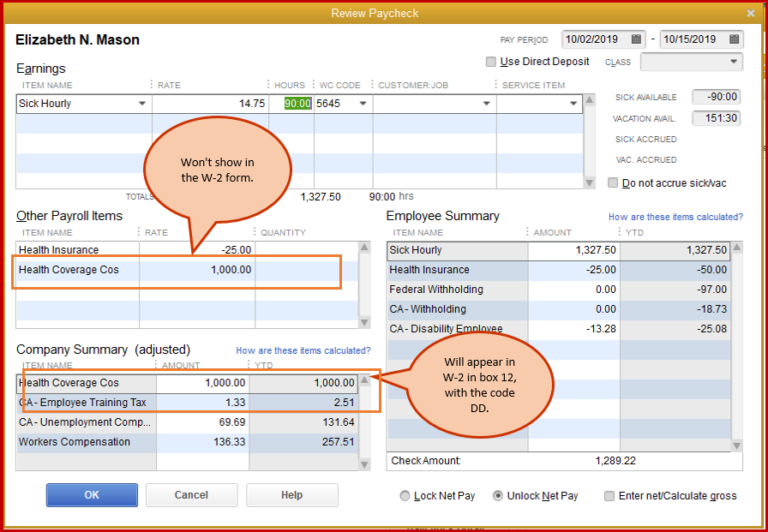Open the Class dropdown

pos(733,62)
